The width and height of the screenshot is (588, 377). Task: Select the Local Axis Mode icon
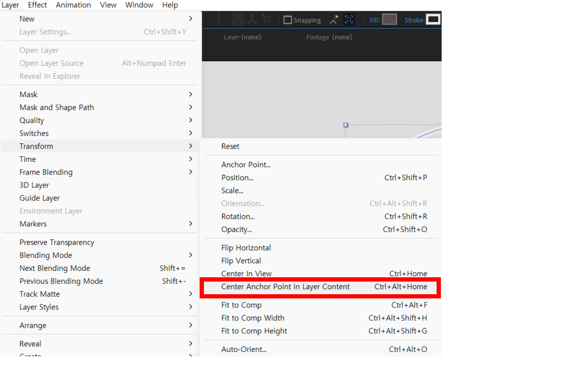237,20
